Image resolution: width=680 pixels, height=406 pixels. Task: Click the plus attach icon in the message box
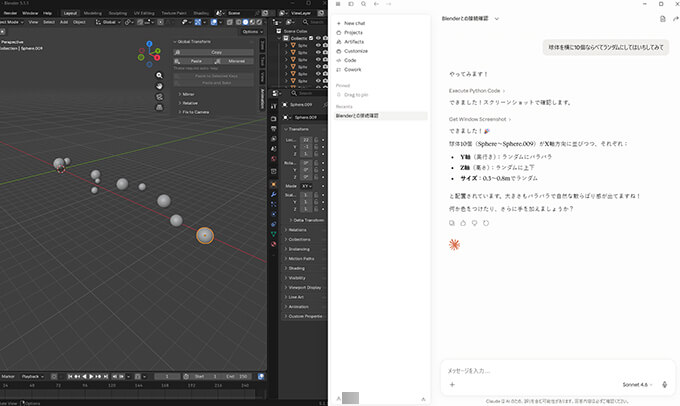click(452, 384)
